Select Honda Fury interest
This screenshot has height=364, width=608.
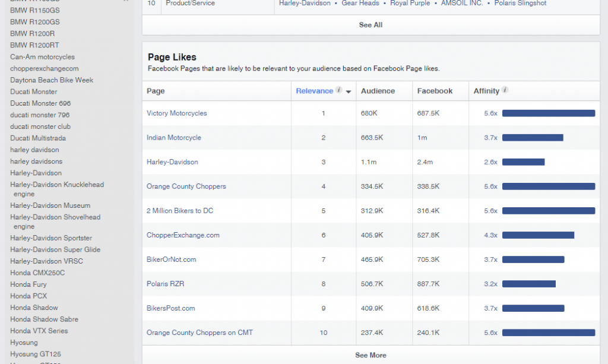[28, 284]
